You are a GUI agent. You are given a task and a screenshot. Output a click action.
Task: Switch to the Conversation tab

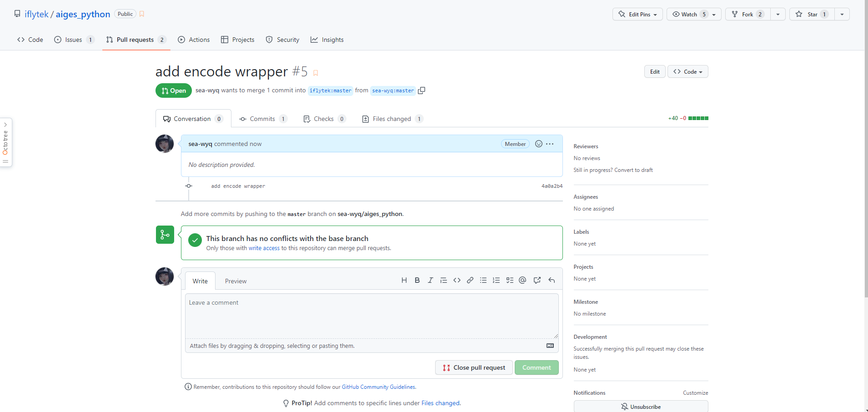click(193, 119)
